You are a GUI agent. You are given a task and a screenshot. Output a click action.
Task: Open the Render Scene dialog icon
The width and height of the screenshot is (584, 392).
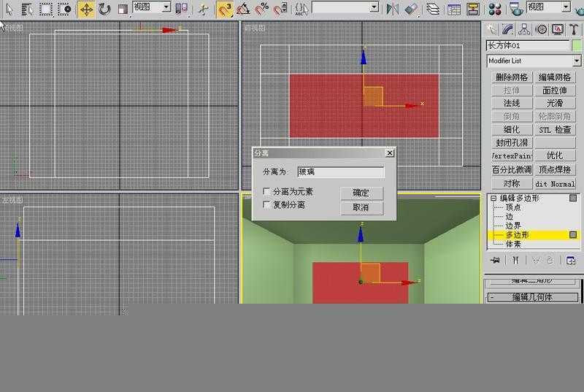[x=516, y=9]
